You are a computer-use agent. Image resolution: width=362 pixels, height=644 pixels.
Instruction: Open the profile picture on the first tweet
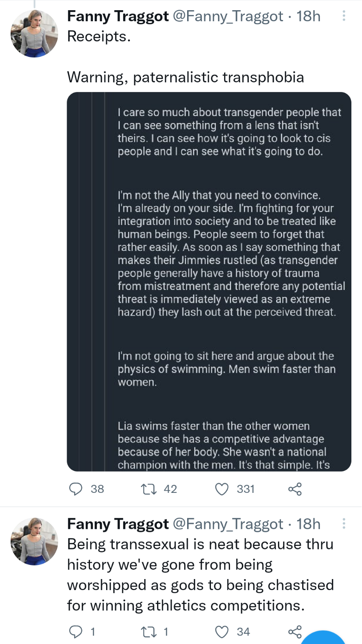(34, 34)
